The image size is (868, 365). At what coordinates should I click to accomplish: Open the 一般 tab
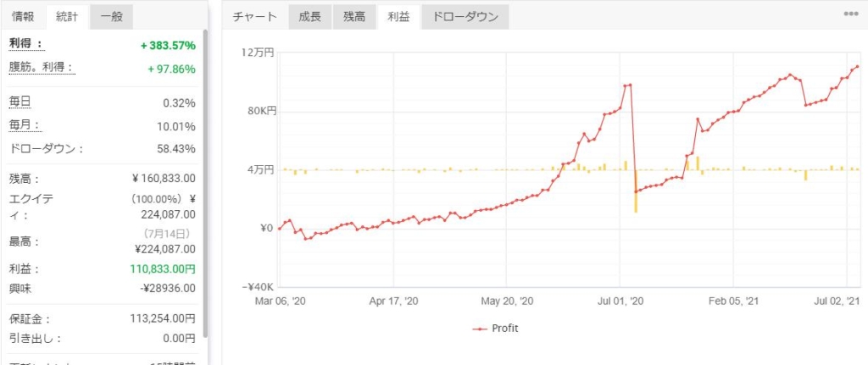(x=111, y=17)
